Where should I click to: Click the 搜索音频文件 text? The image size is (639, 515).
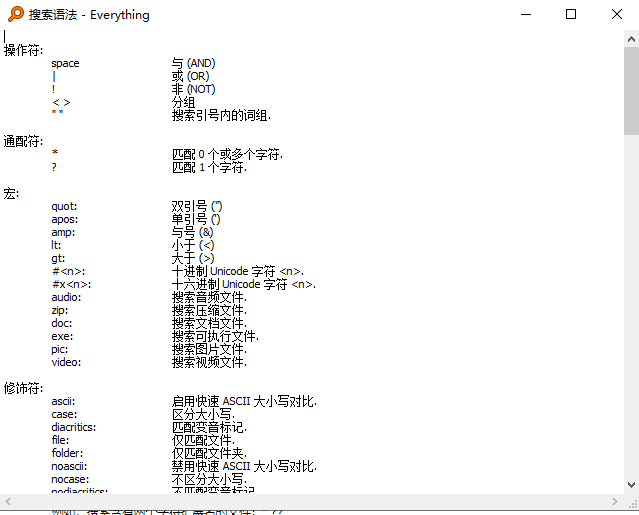tap(209, 297)
